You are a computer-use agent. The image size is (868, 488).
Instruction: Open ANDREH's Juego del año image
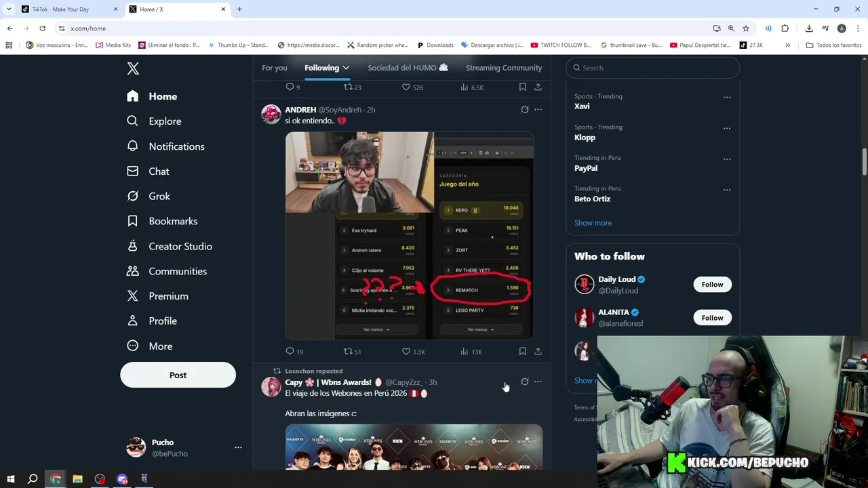[x=409, y=236]
